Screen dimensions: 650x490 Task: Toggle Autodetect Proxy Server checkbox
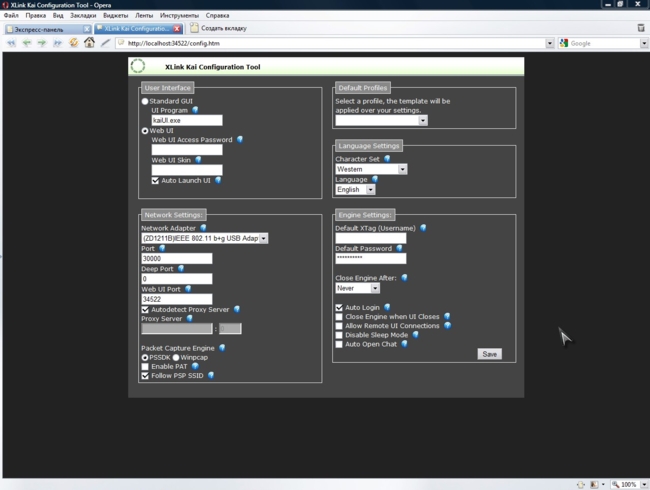[x=145, y=310]
